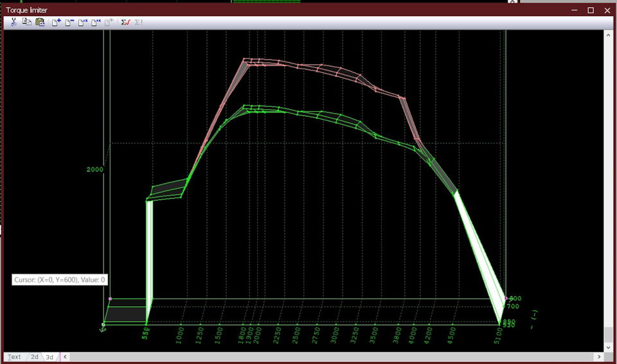Switch to the 2d tab
This screenshot has height=364, width=617.
35,357
